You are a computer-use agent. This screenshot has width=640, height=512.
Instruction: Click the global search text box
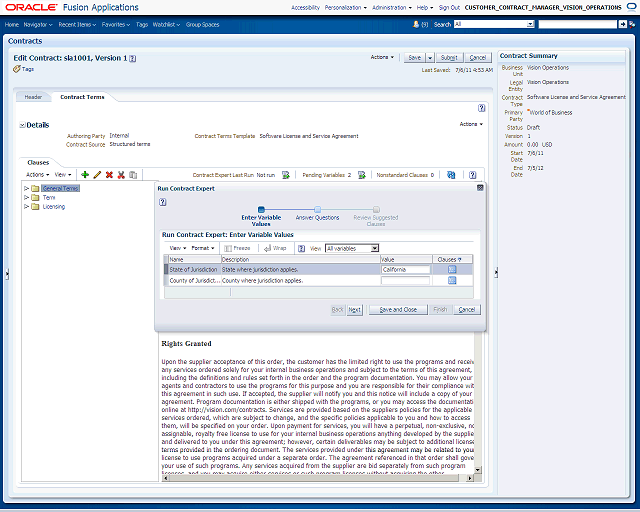tap(578, 24)
